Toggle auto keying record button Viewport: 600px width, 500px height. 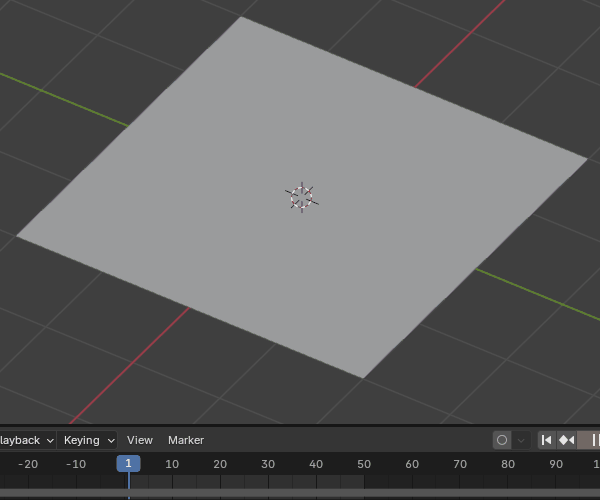(502, 440)
